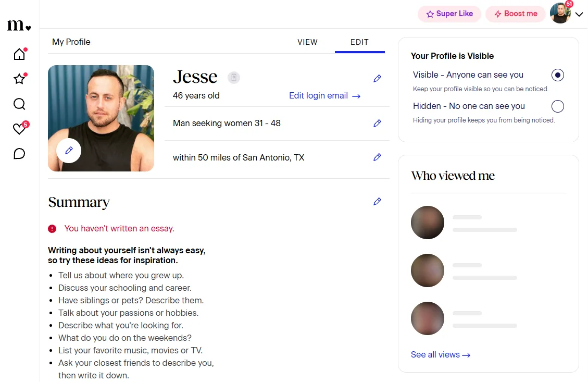This screenshot has height=382, width=588.
Task: Switch to the EDIT tab
Action: 360,42
